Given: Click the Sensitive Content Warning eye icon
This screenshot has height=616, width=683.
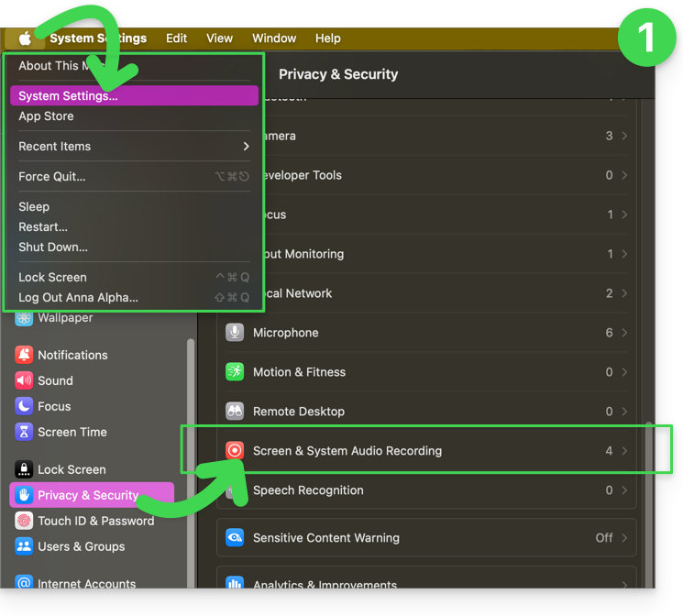Looking at the screenshot, I should 235,538.
